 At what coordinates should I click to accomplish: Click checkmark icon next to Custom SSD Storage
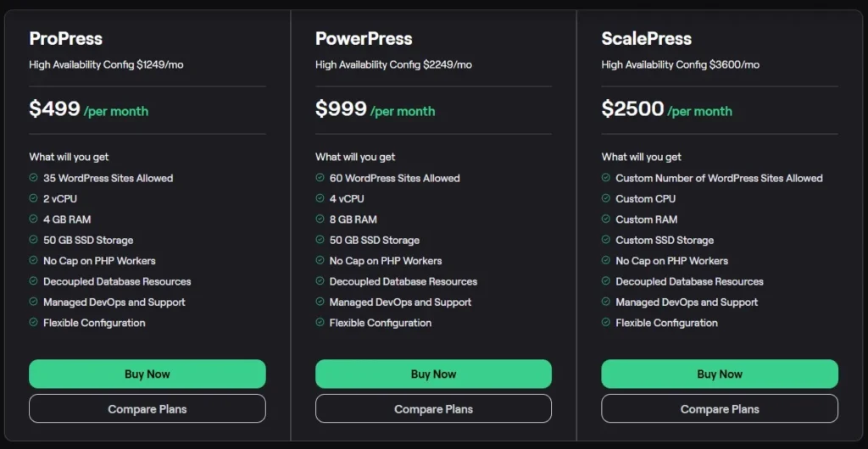(x=606, y=240)
